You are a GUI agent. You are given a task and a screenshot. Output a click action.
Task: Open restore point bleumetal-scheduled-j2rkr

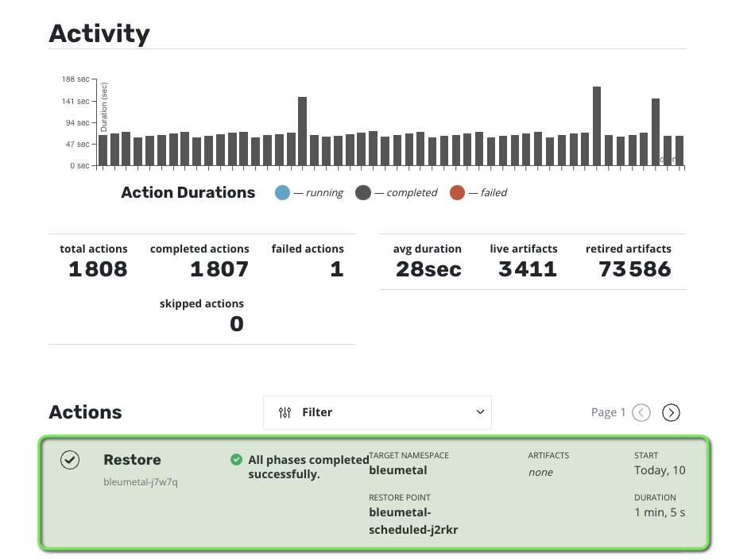tap(413, 521)
